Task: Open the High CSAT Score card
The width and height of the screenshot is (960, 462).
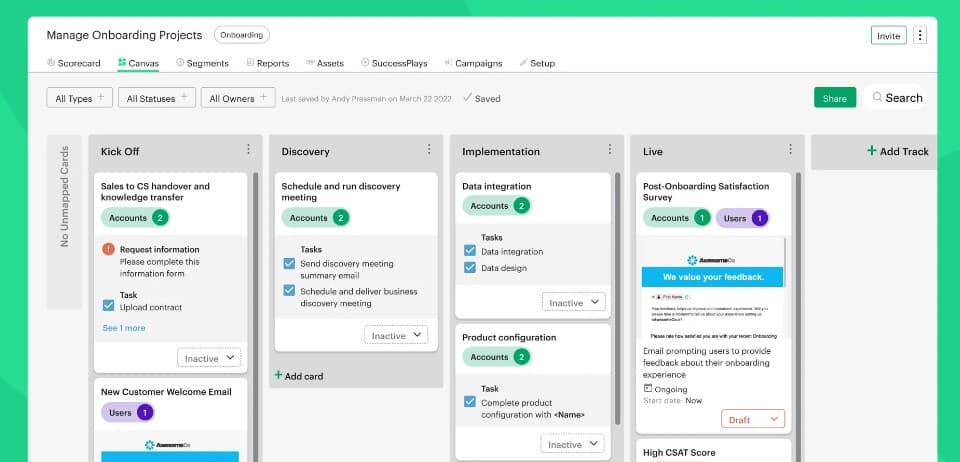Action: pos(714,451)
